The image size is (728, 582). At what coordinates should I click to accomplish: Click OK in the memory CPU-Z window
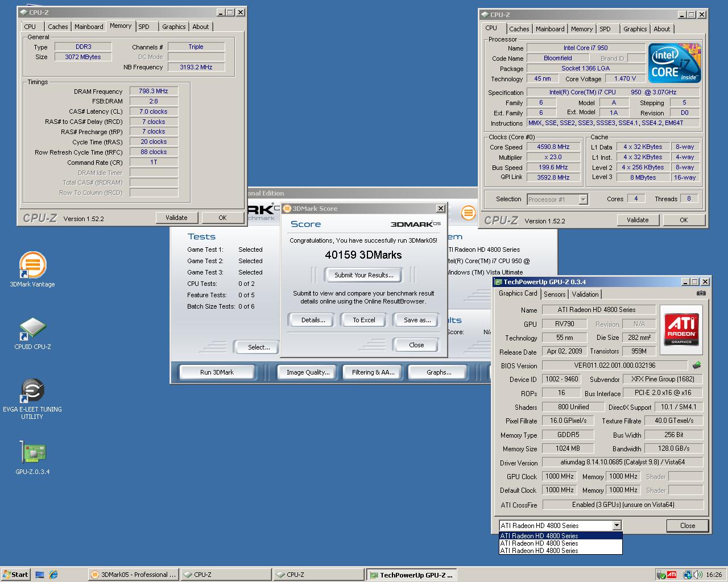pos(222,218)
